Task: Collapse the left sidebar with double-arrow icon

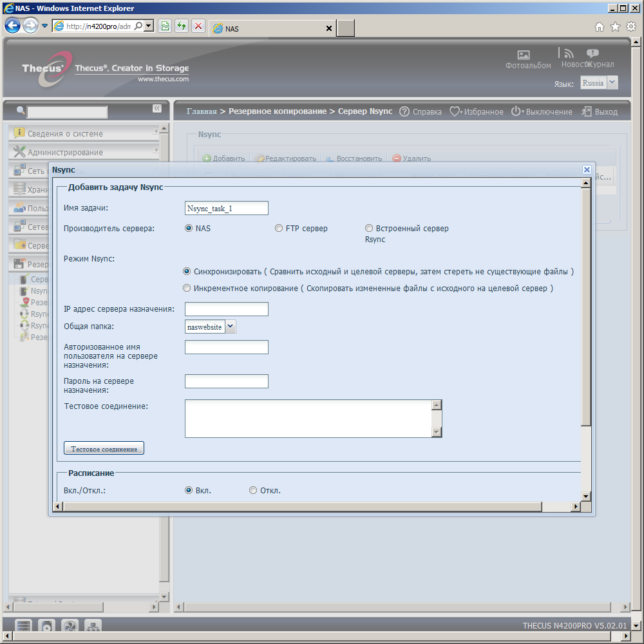Action: [157, 108]
